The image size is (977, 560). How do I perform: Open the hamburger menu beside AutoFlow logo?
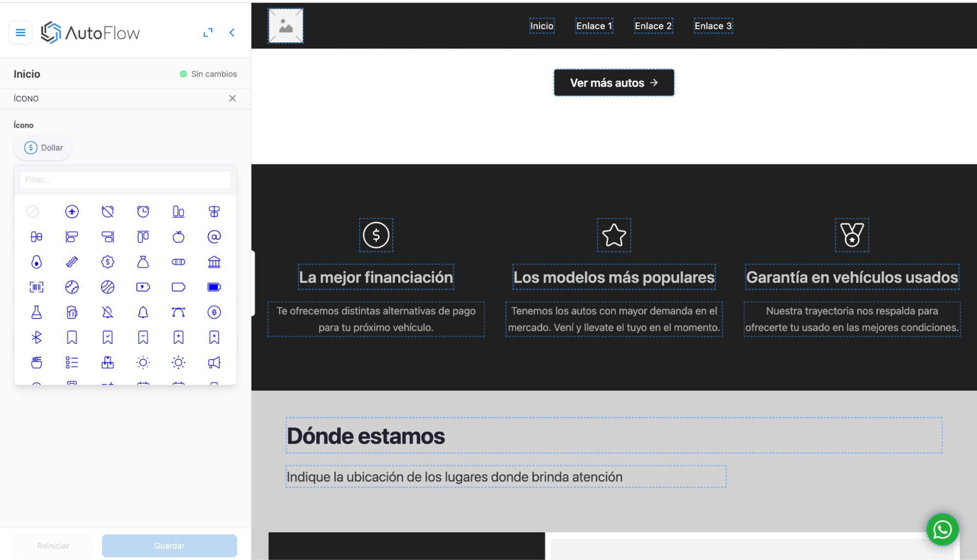tap(21, 33)
